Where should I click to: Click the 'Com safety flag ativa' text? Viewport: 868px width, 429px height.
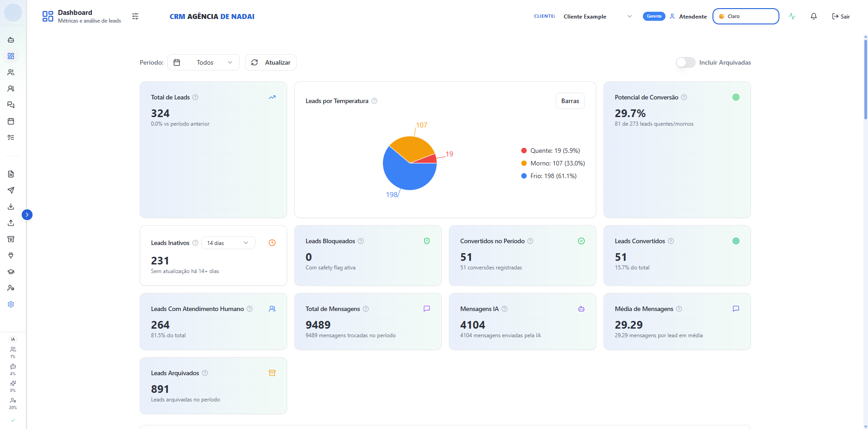click(330, 268)
